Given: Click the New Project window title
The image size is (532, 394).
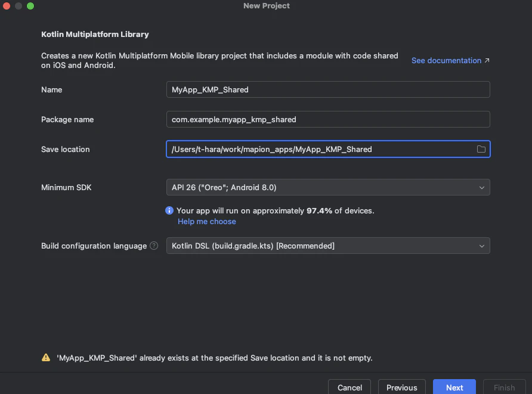Looking at the screenshot, I should (267, 6).
